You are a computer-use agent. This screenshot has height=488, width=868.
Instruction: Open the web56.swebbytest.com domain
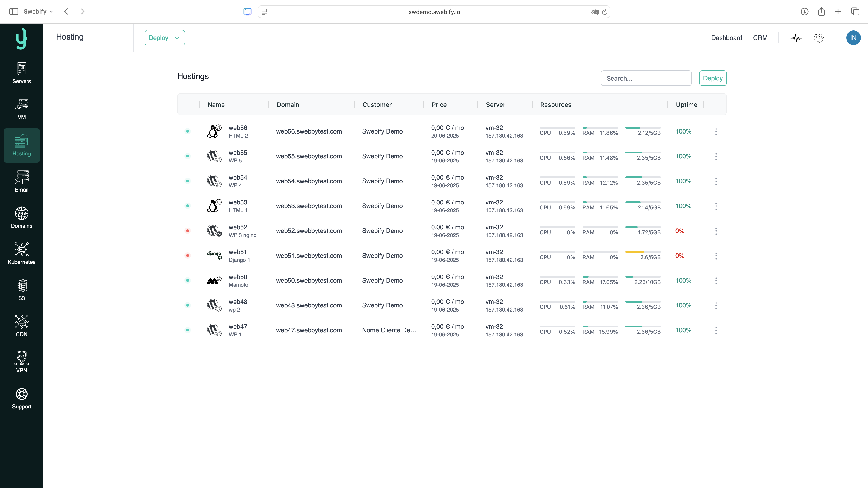click(x=309, y=131)
